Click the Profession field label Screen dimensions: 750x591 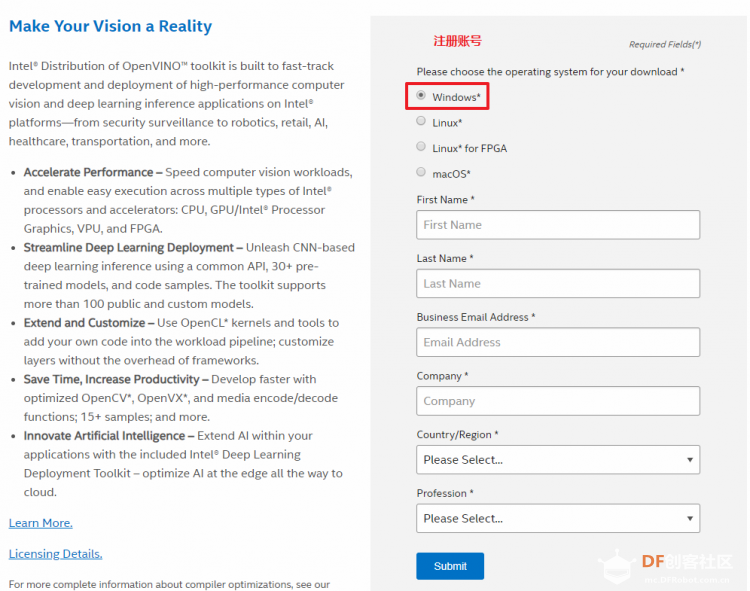(x=445, y=493)
